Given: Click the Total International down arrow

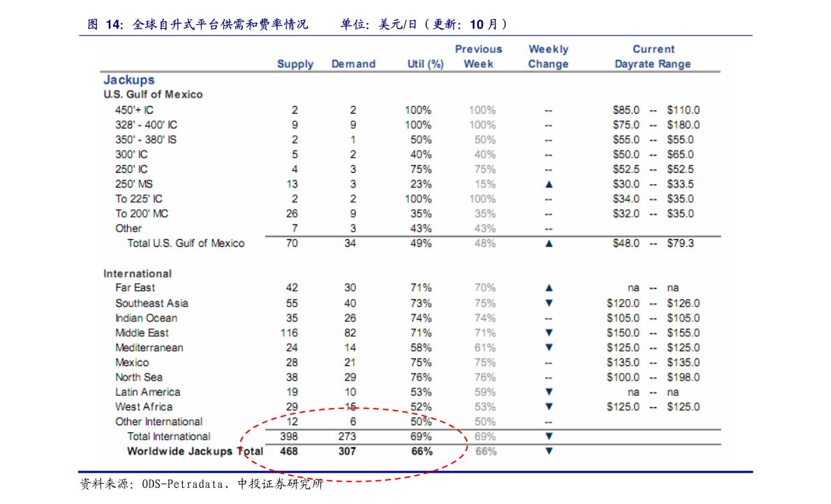Looking at the screenshot, I should pyautogui.click(x=548, y=436).
